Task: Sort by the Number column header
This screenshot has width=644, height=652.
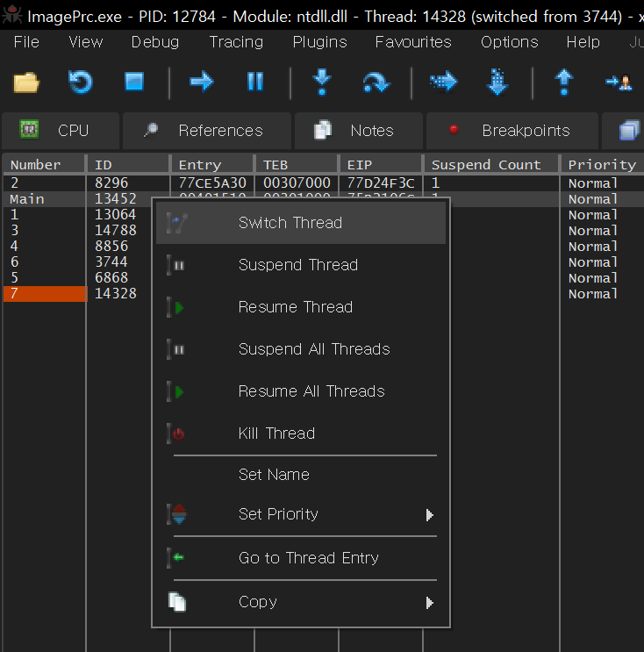Action: [44, 165]
